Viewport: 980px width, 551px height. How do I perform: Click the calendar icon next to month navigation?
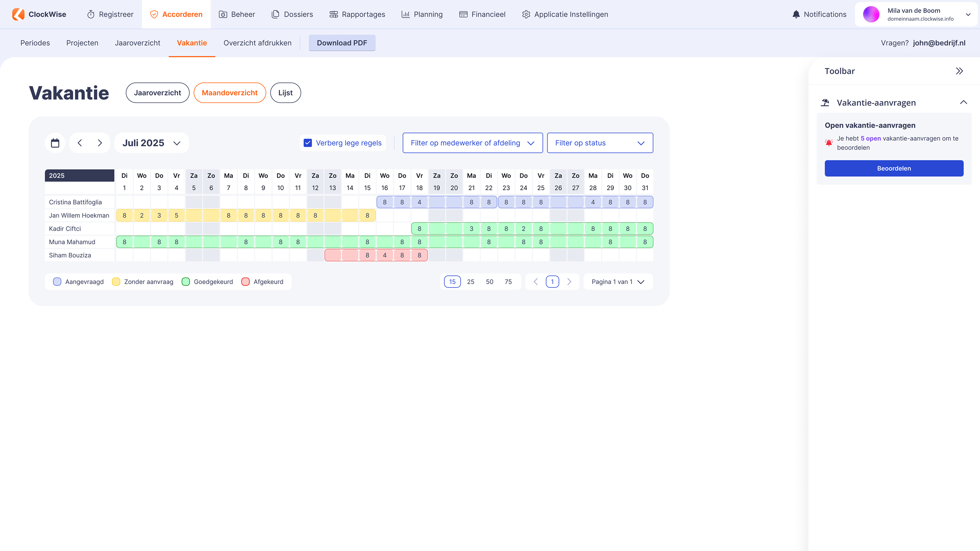tap(55, 143)
